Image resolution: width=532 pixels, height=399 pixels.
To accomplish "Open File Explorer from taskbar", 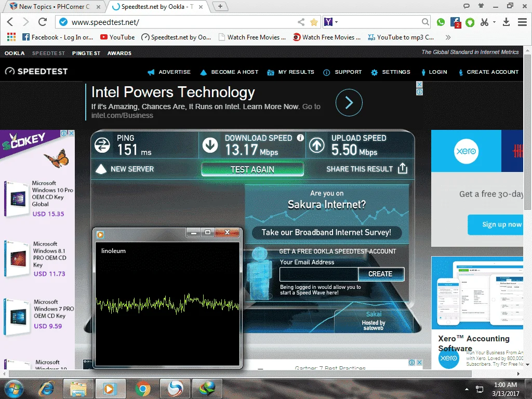I will pyautogui.click(x=78, y=389).
